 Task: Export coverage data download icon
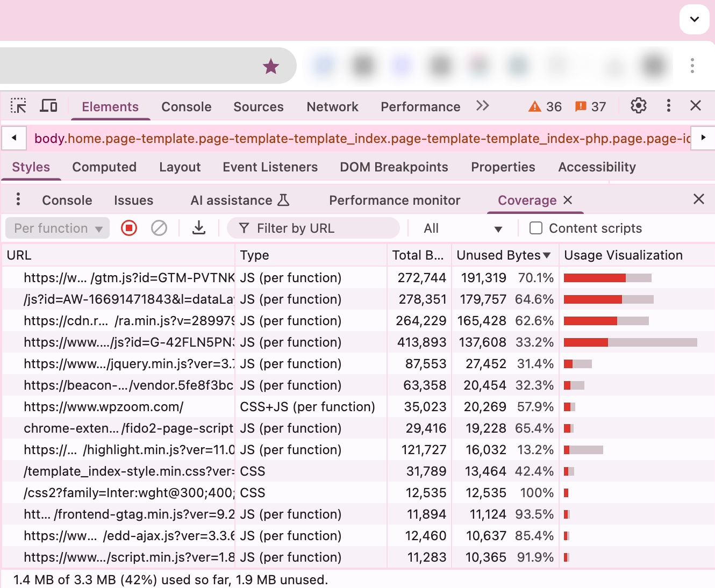coord(199,228)
